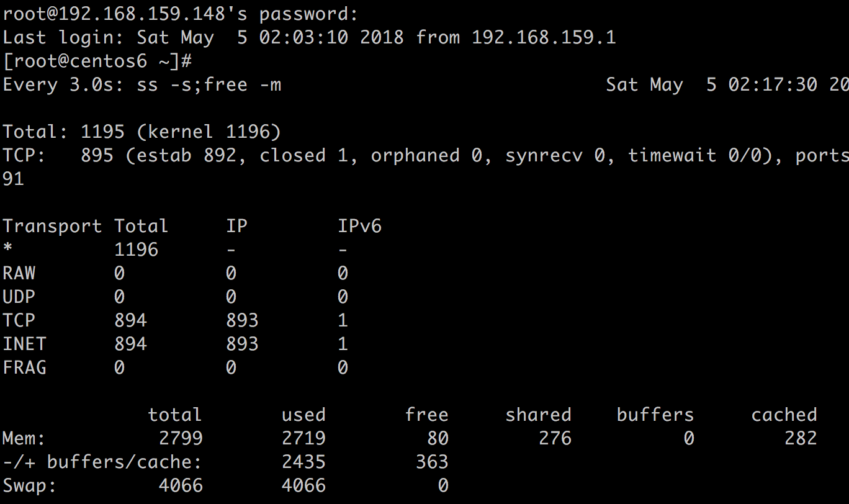Click the 'shared' column header
849x504 pixels.
coord(538,415)
